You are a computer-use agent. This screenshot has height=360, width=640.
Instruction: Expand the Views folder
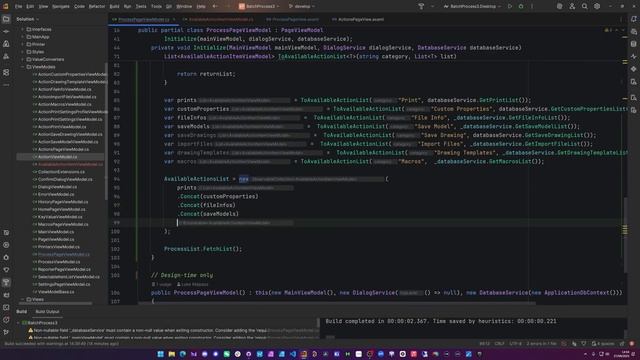[x=22, y=299]
